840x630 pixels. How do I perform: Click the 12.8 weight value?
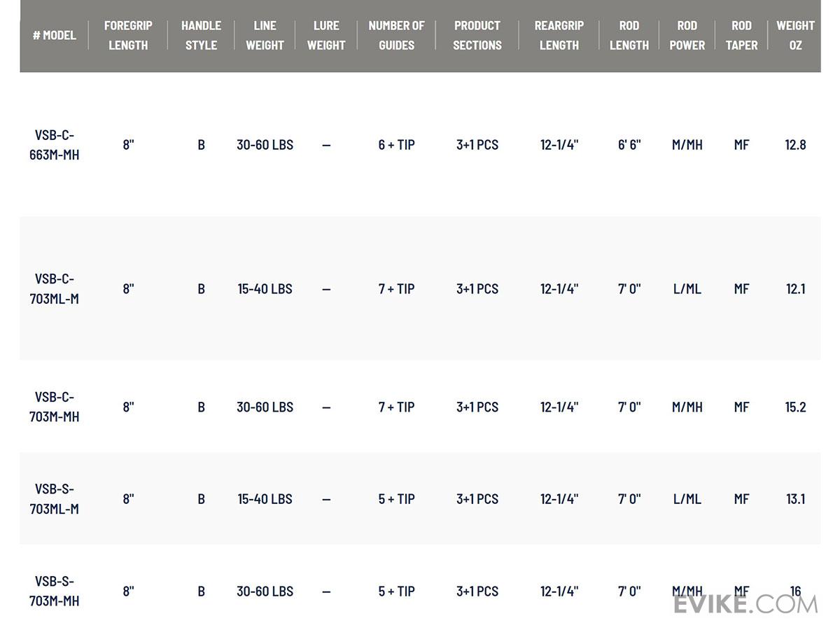tap(795, 145)
